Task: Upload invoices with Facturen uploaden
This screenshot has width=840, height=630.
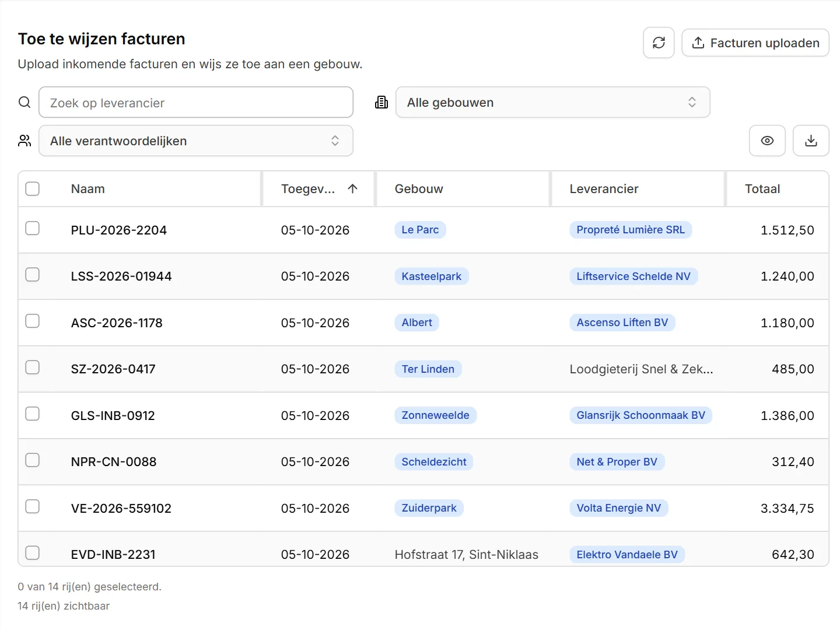Action: [755, 43]
